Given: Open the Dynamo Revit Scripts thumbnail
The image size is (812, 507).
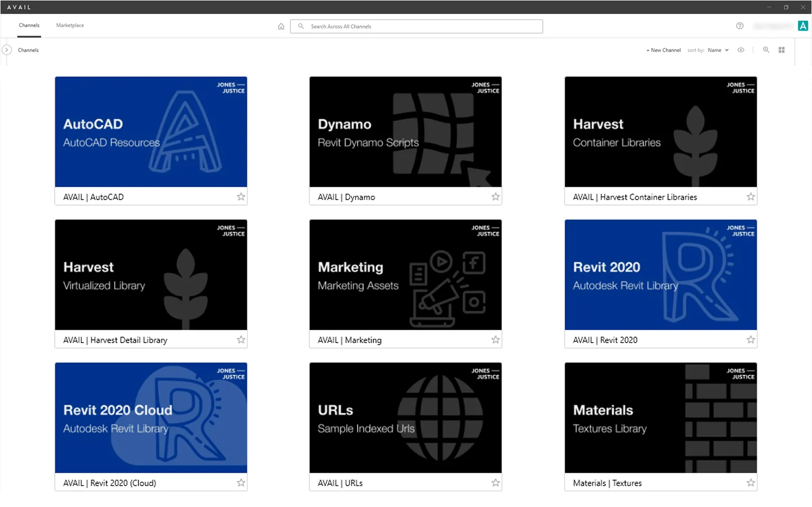Looking at the screenshot, I should [405, 132].
